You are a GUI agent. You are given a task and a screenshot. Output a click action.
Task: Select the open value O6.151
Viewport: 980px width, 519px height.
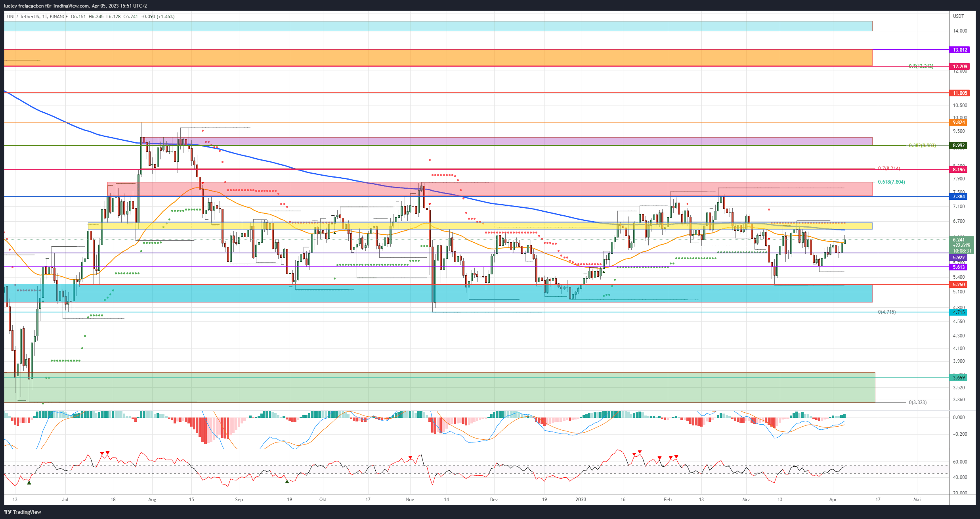pyautogui.click(x=78, y=17)
